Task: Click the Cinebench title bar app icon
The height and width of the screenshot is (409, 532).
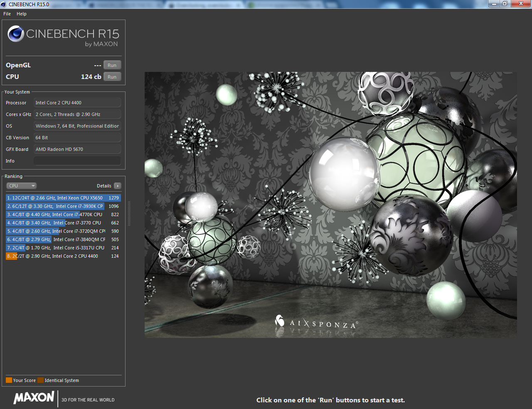Action: (x=4, y=4)
